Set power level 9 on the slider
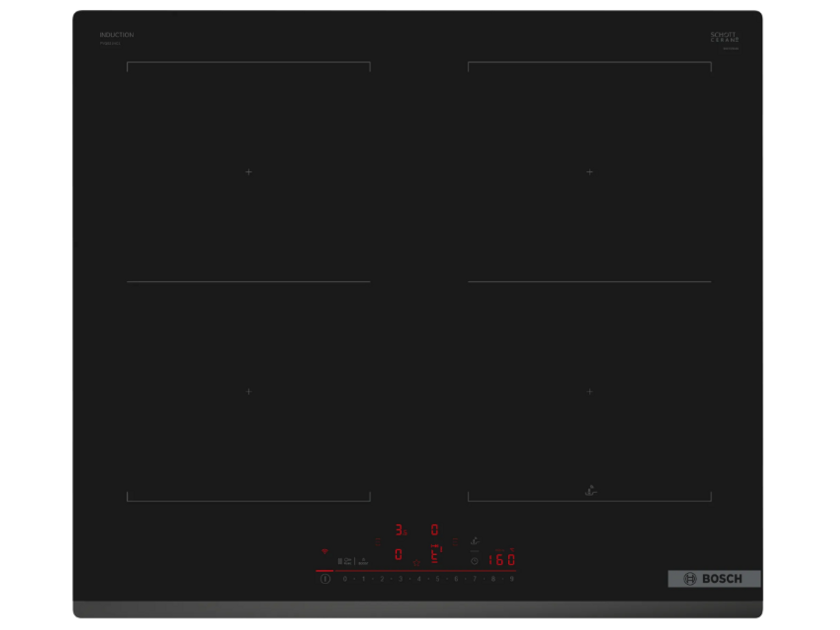Screen dimensions: 840x630 pos(512,579)
